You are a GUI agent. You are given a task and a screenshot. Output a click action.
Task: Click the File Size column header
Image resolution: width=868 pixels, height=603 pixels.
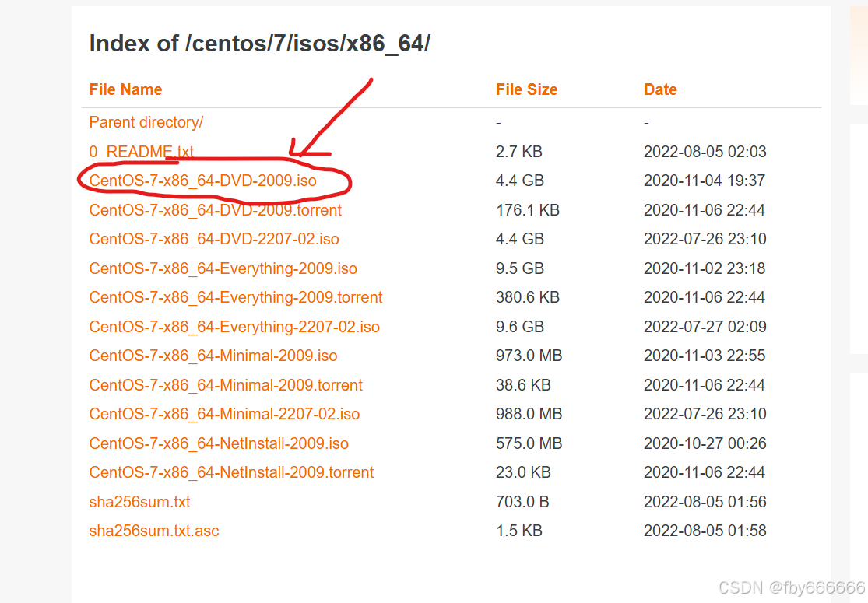[526, 89]
